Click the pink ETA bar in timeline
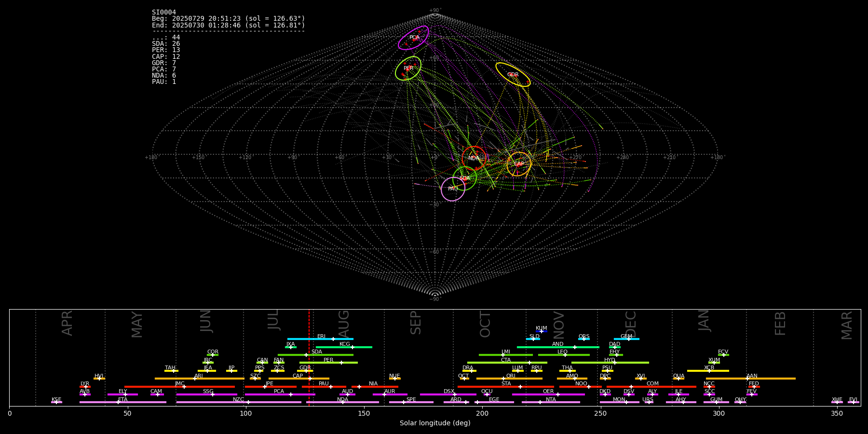 (x=123, y=402)
